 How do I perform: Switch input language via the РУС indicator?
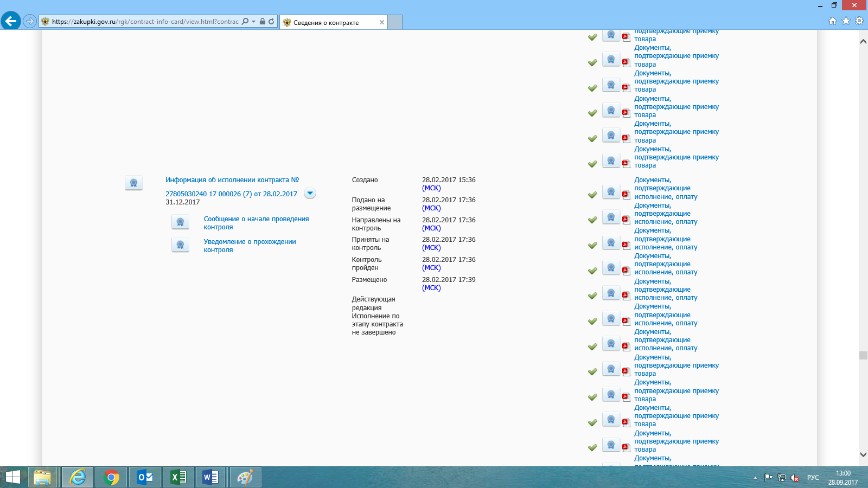pyautogui.click(x=813, y=478)
